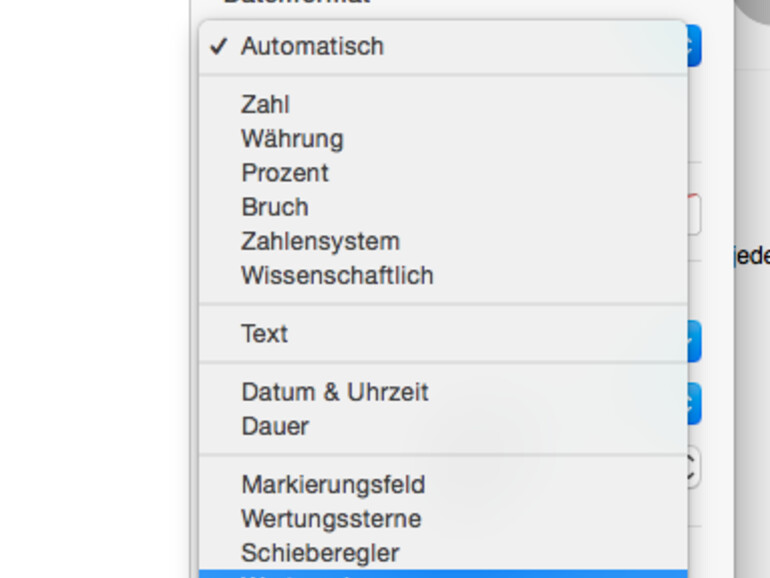Choose Zahl from the format list
The width and height of the screenshot is (770, 578).
pos(265,104)
